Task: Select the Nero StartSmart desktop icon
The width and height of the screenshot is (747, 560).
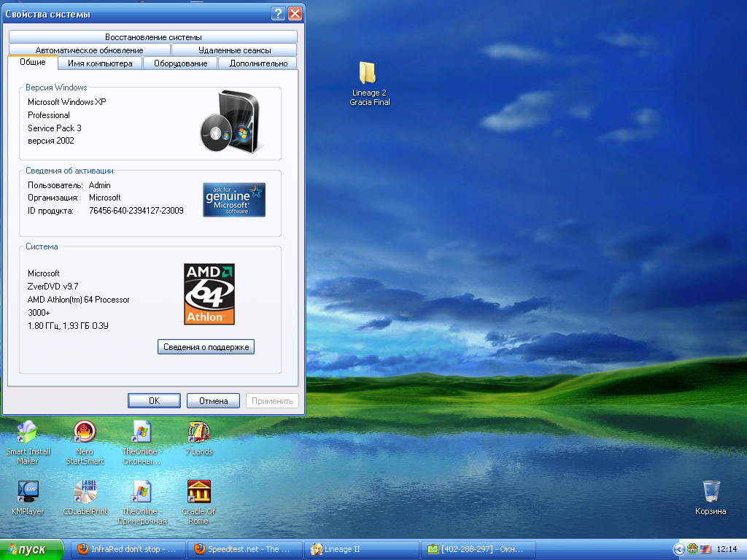Action: click(x=85, y=432)
